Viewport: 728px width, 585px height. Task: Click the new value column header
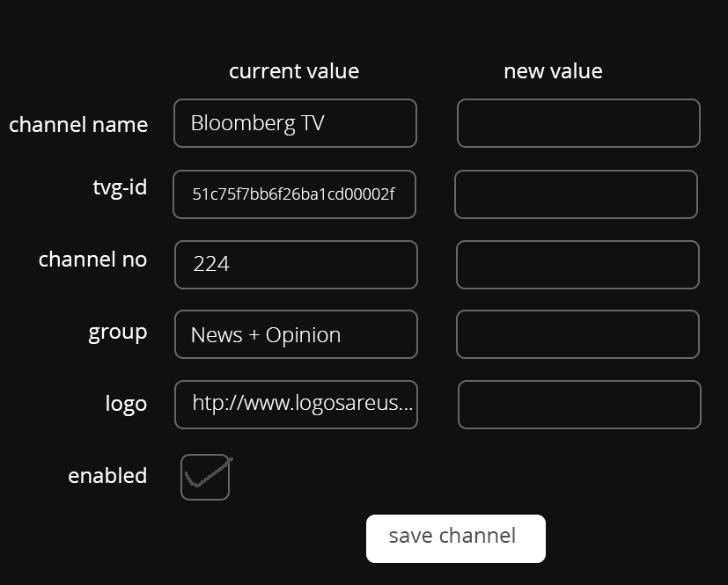pos(552,70)
